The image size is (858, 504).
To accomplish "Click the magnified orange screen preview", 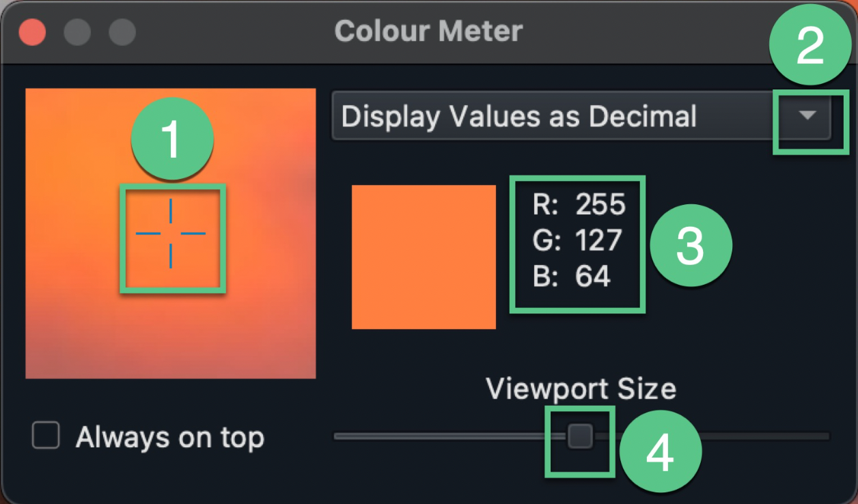I will (171, 234).
